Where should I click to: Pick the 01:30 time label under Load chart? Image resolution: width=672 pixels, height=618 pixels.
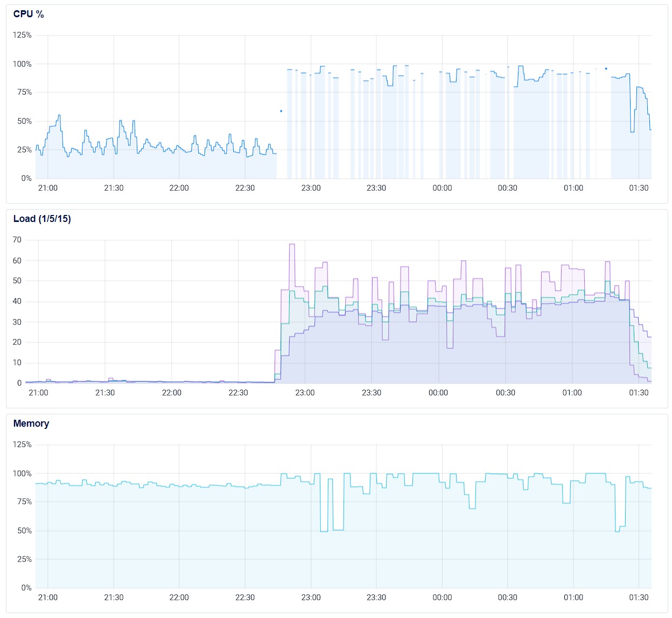coord(639,393)
